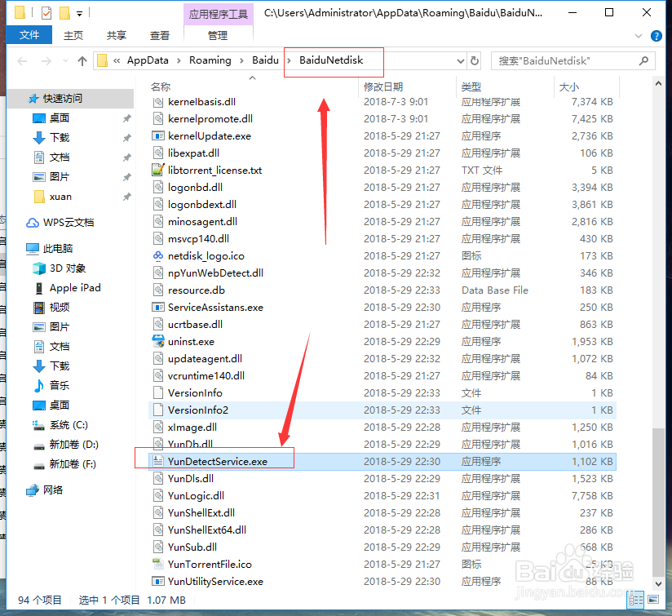This screenshot has width=672, height=616.
Task: Select the YunDetectService.exe file icon
Action: [x=158, y=462]
